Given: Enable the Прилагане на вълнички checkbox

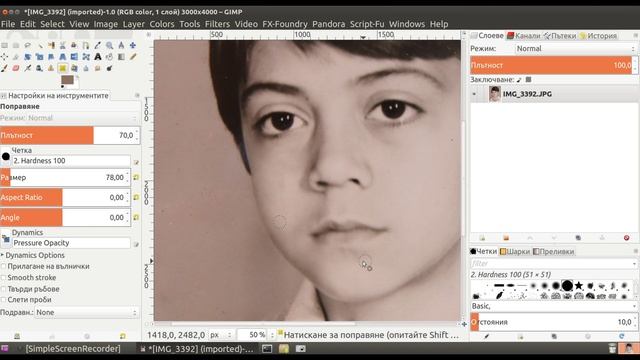Looking at the screenshot, I should (3, 266).
